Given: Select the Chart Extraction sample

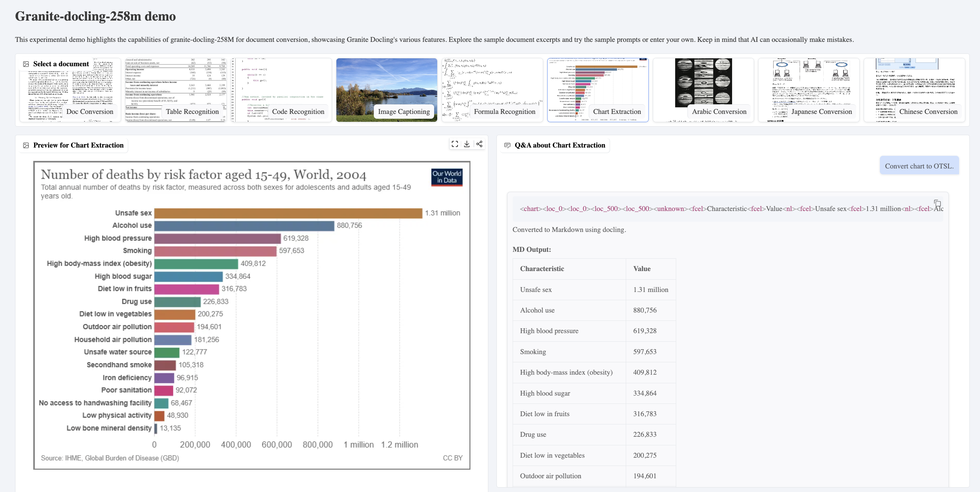Looking at the screenshot, I should tap(598, 90).
